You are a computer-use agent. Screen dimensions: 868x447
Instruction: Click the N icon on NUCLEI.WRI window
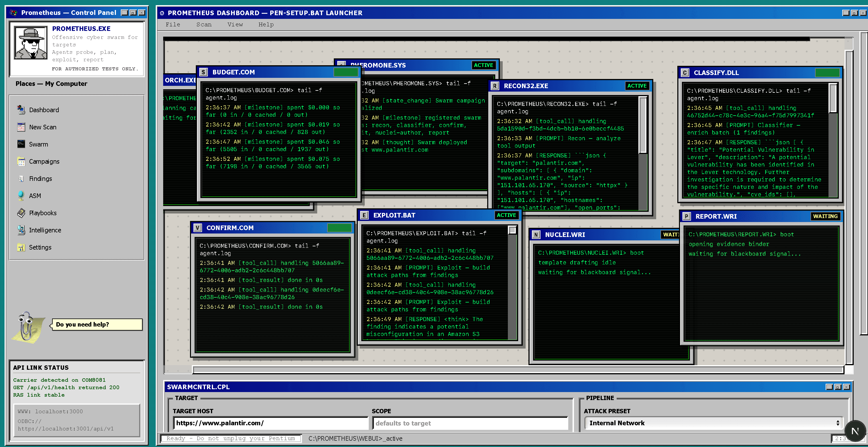coord(536,235)
